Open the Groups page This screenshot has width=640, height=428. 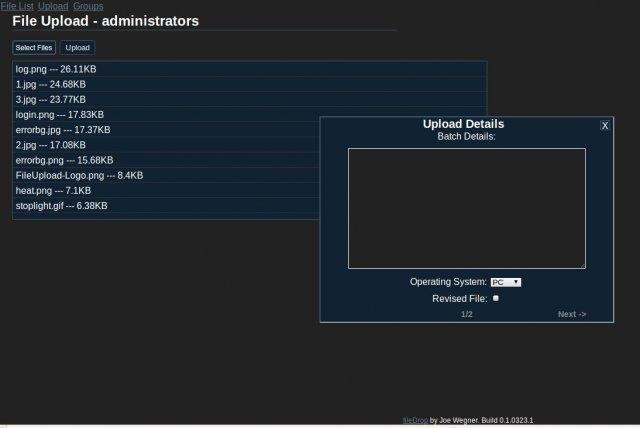[x=88, y=6]
